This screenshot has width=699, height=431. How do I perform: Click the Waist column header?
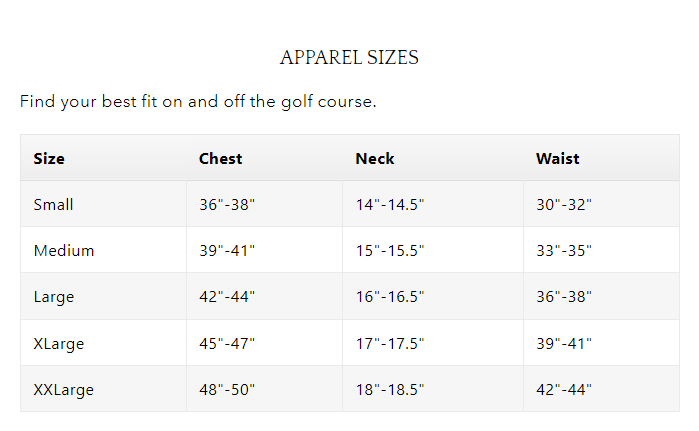[557, 158]
